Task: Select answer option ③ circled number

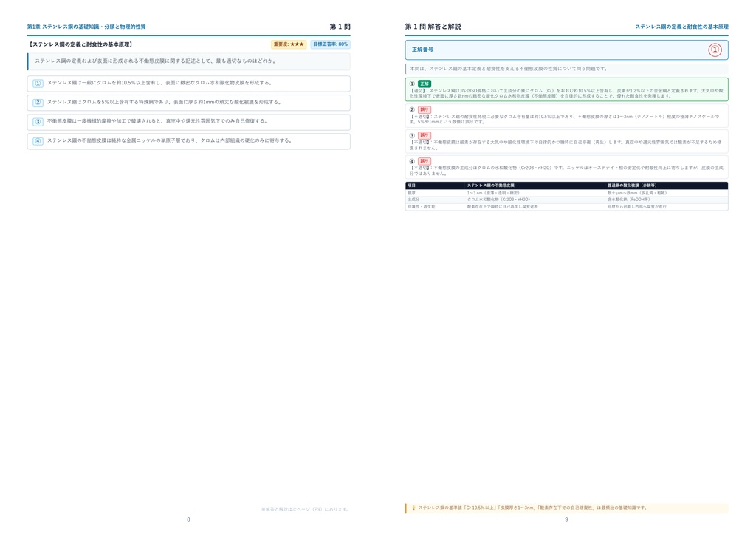Action: 38,122
